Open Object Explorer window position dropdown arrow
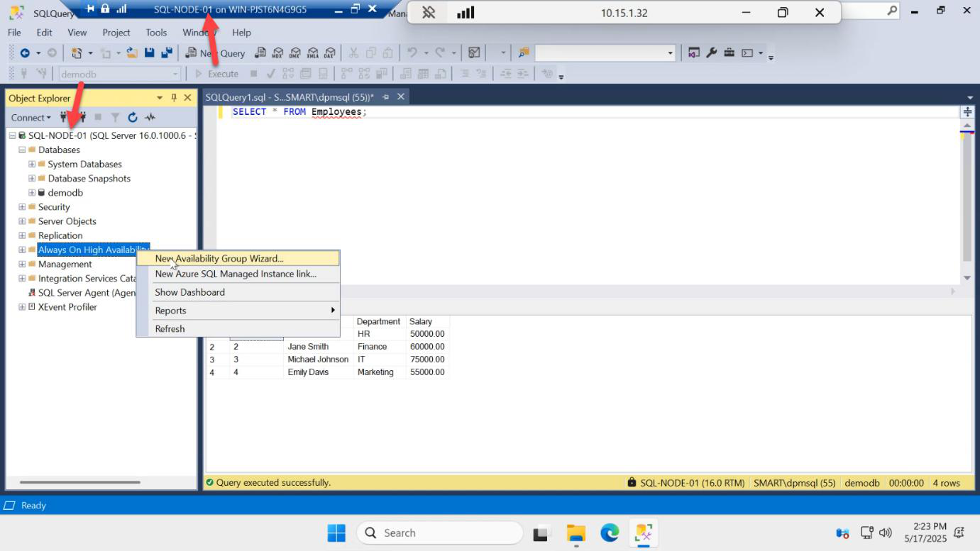 click(160, 98)
